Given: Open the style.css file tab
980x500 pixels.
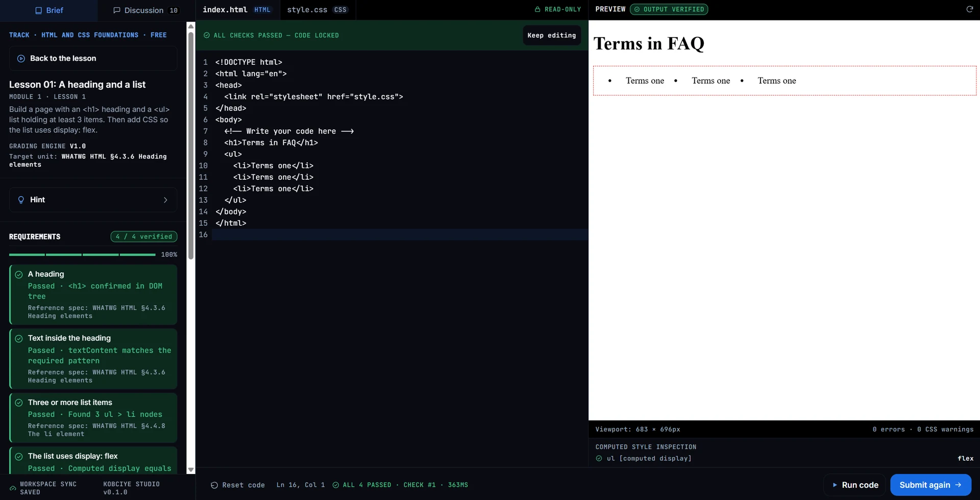Looking at the screenshot, I should [x=317, y=10].
